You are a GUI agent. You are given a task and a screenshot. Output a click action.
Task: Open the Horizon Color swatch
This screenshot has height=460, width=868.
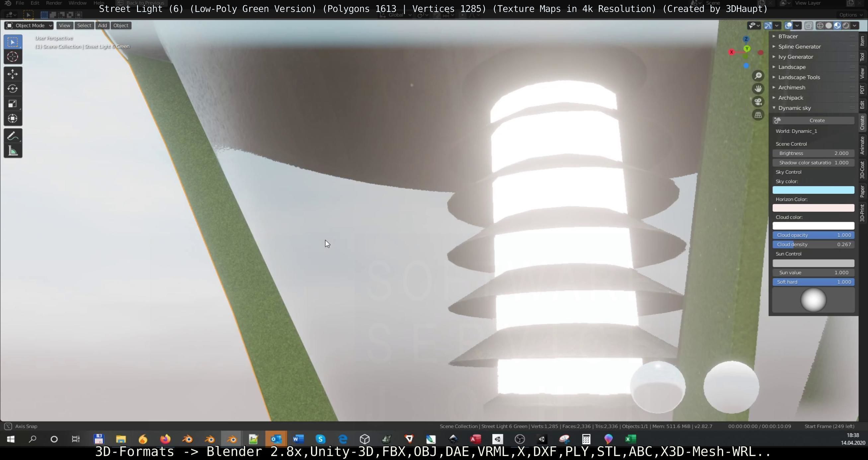pyautogui.click(x=814, y=208)
